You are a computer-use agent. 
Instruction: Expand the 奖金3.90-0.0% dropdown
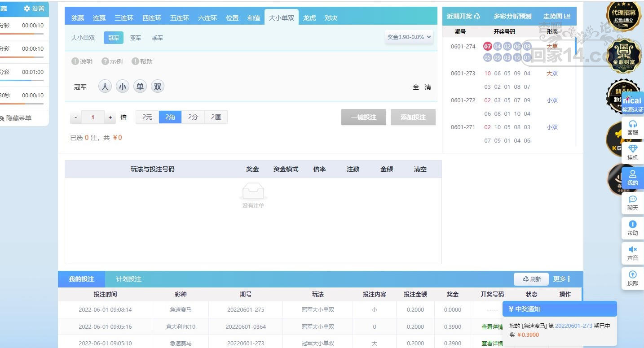coord(409,37)
